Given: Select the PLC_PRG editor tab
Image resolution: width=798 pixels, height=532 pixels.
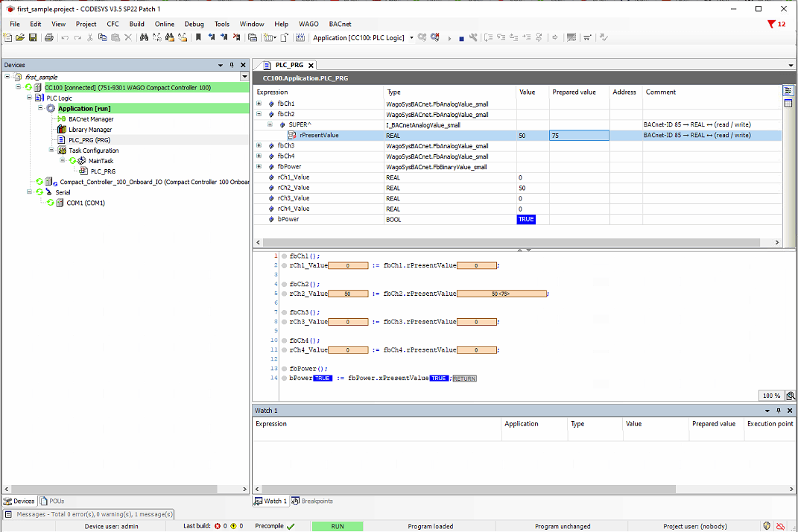Looking at the screenshot, I should pos(289,65).
